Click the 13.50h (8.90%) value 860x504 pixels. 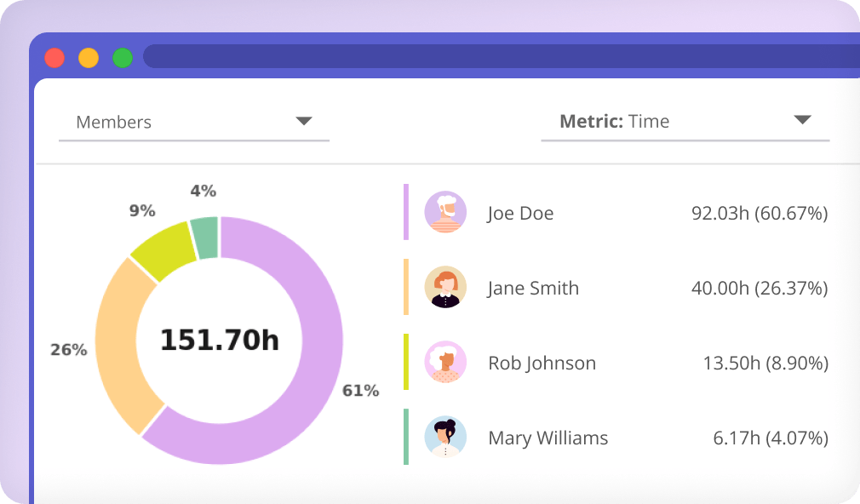765,363
